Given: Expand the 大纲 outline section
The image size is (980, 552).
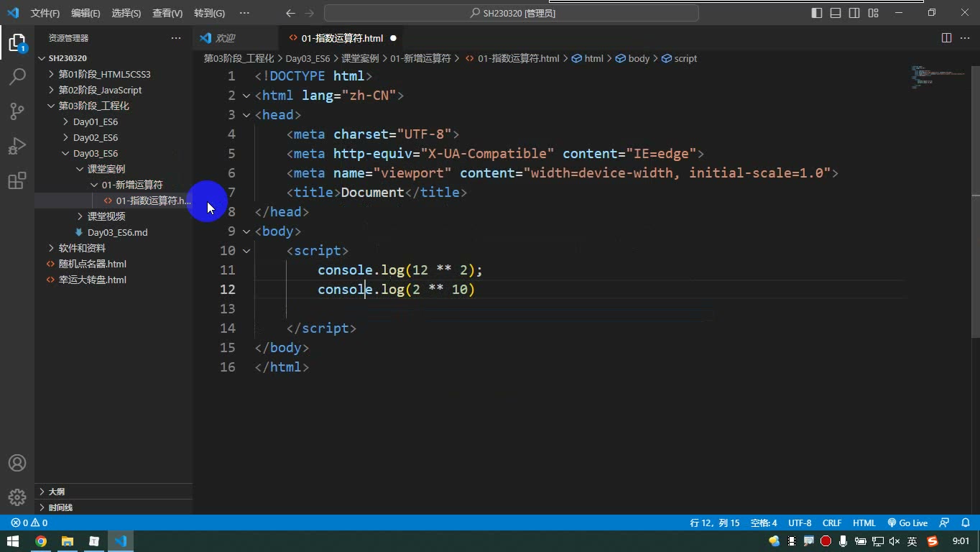Looking at the screenshot, I should 56,492.
